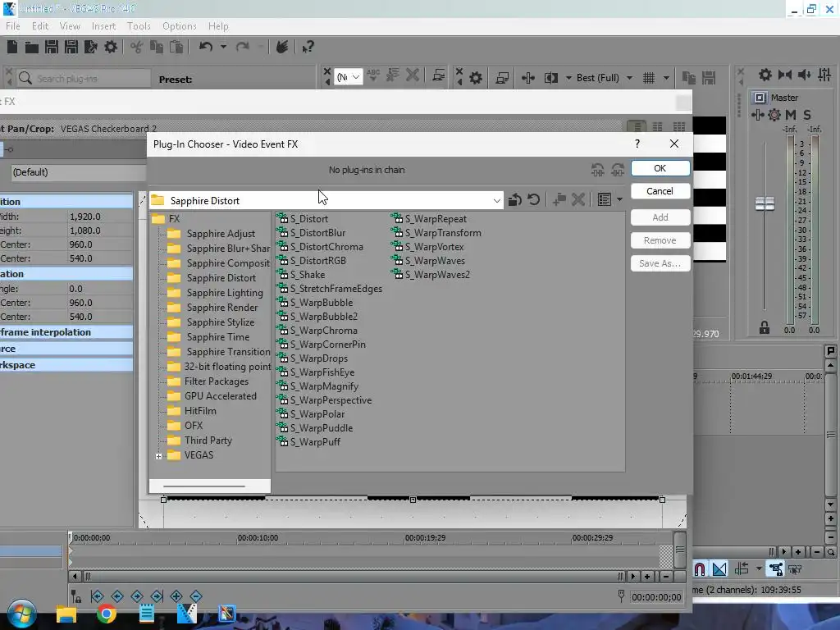
Task: Click the overlays grid icon in preview toolbar
Action: 649,78
